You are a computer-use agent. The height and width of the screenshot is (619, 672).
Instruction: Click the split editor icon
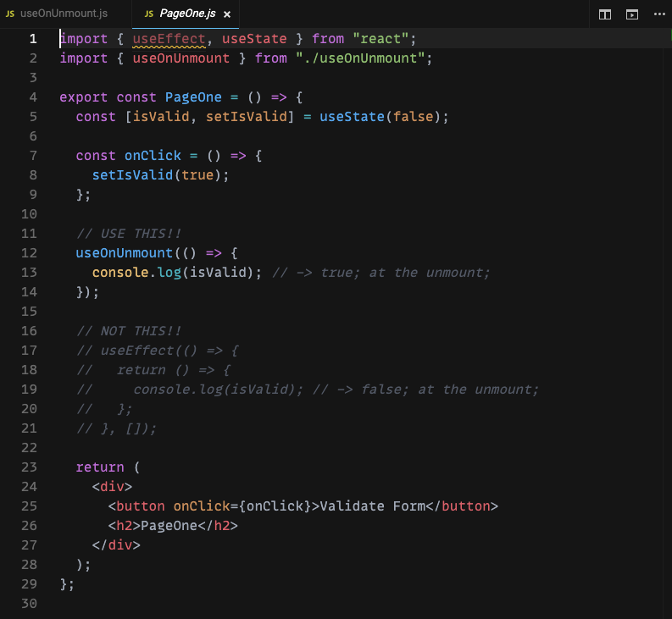(x=605, y=14)
